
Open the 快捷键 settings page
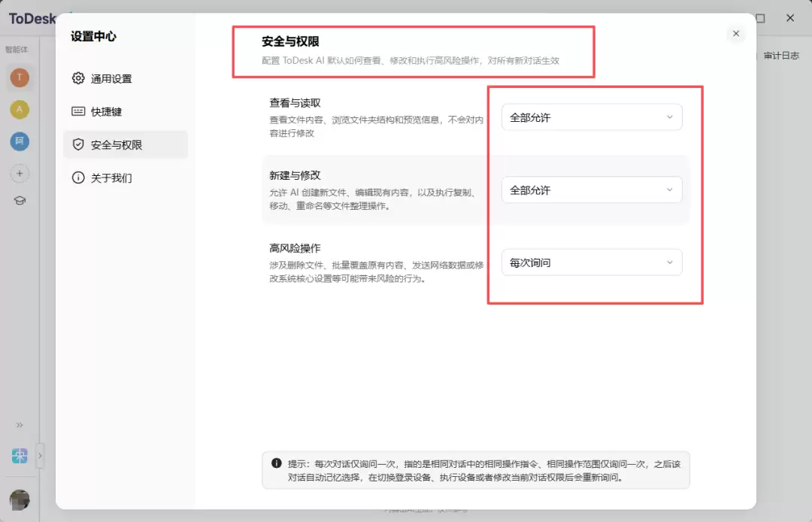tap(126, 111)
